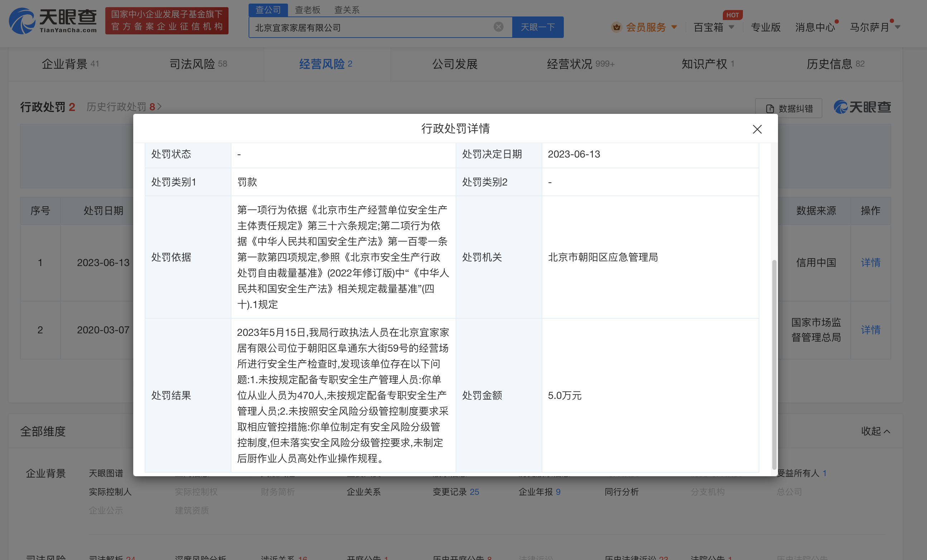Click the 国家市场监督管理总局 data source cell
Screen dimensions: 927x560
(x=816, y=330)
